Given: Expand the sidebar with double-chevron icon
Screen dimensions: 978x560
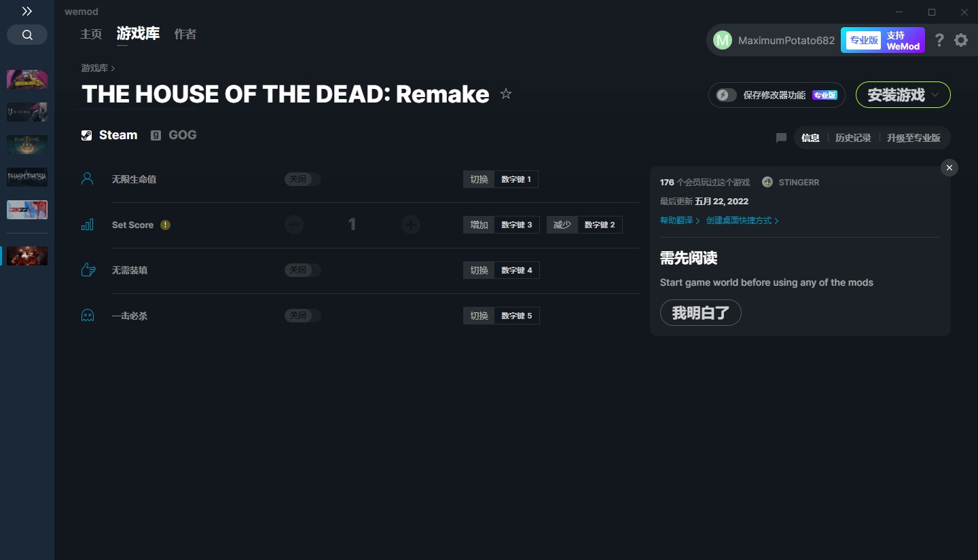Looking at the screenshot, I should click(27, 12).
